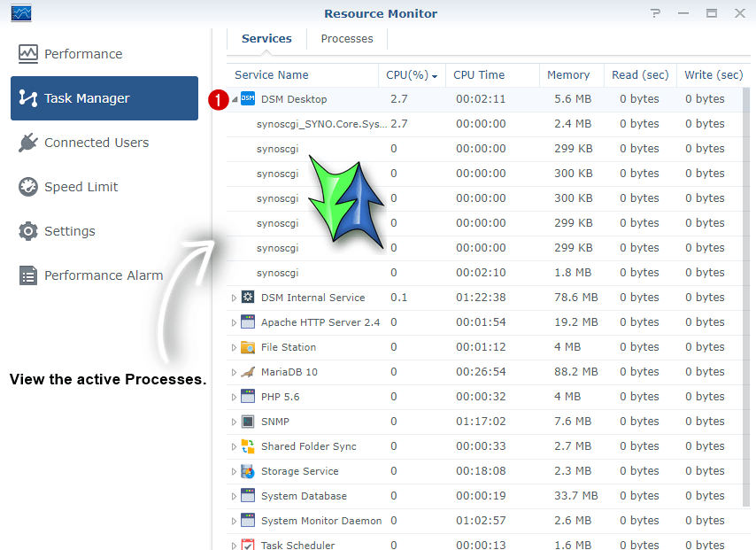
Task: Switch to the Processes tab
Action: pyautogui.click(x=347, y=39)
